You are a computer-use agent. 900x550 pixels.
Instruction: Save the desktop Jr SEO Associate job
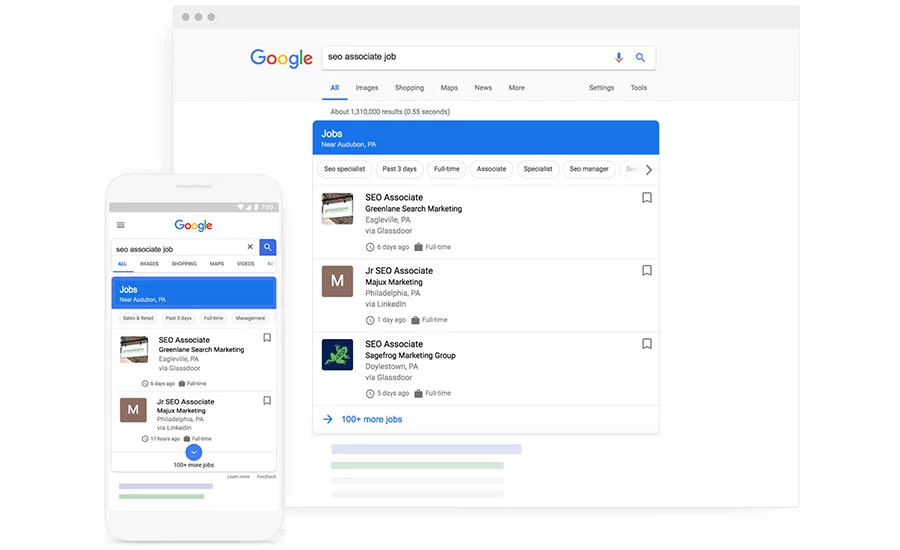tap(647, 271)
